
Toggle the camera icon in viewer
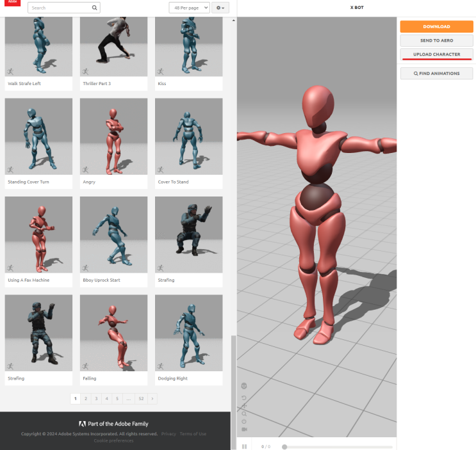[x=244, y=430]
